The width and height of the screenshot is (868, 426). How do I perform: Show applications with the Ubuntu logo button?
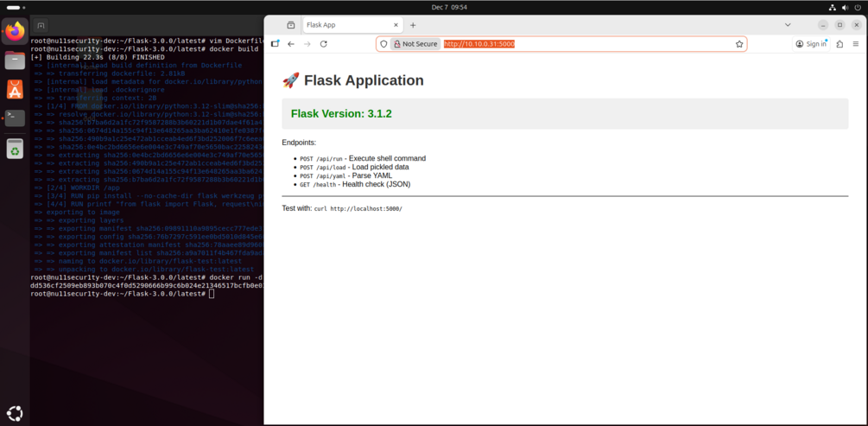click(15, 413)
